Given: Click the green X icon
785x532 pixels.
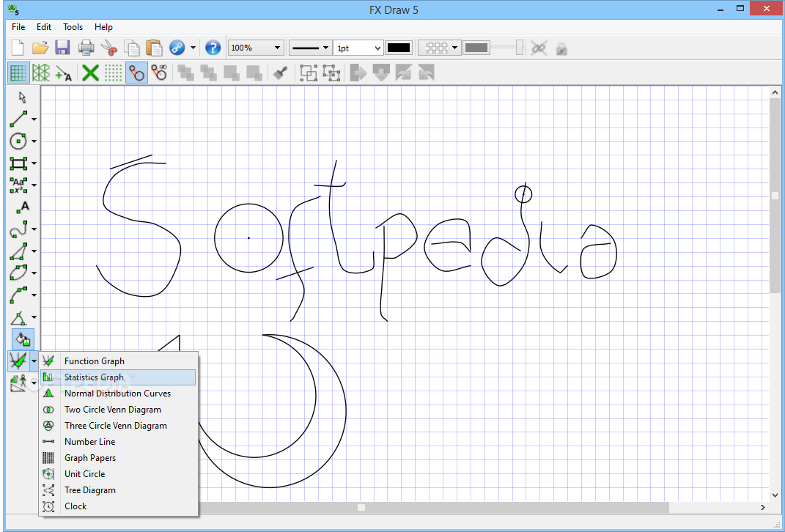Looking at the screenshot, I should [90, 73].
